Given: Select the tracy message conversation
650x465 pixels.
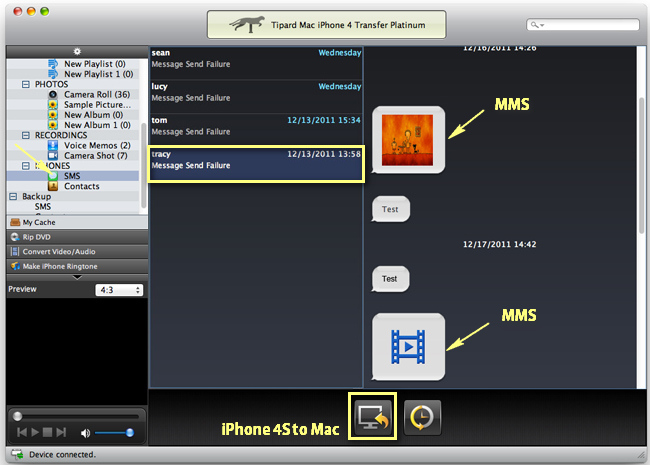Looking at the screenshot, I should (x=256, y=164).
